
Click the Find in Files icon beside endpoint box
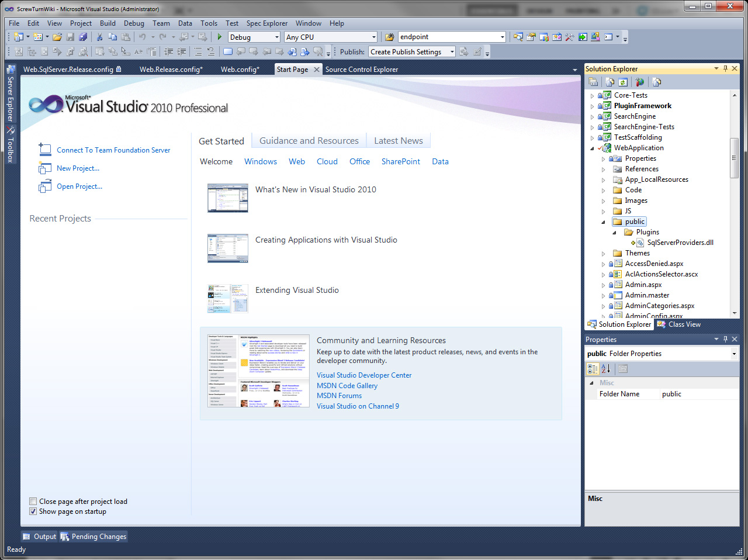389,37
